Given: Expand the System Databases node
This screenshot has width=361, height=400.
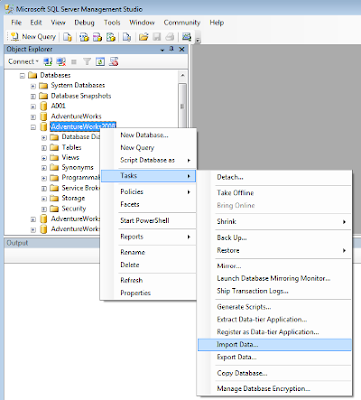Looking at the screenshot, I should click(33, 86).
